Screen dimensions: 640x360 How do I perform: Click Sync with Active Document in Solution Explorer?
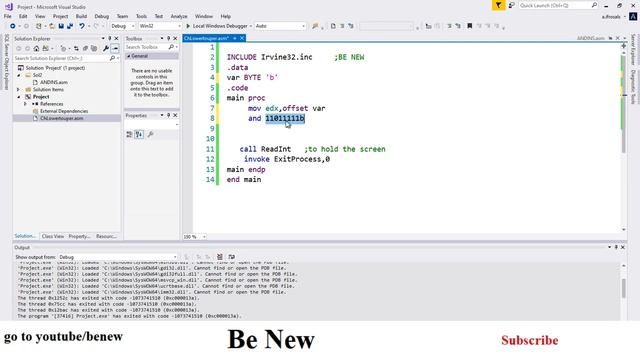tap(76, 49)
